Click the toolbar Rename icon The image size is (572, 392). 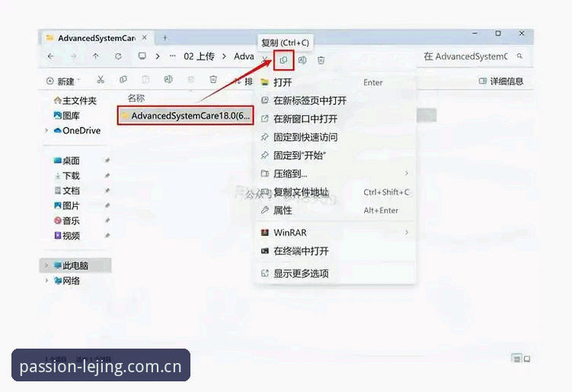click(x=168, y=79)
